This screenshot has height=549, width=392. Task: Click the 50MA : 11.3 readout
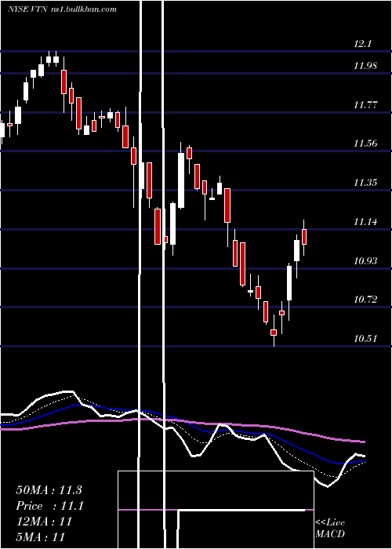tap(49, 490)
